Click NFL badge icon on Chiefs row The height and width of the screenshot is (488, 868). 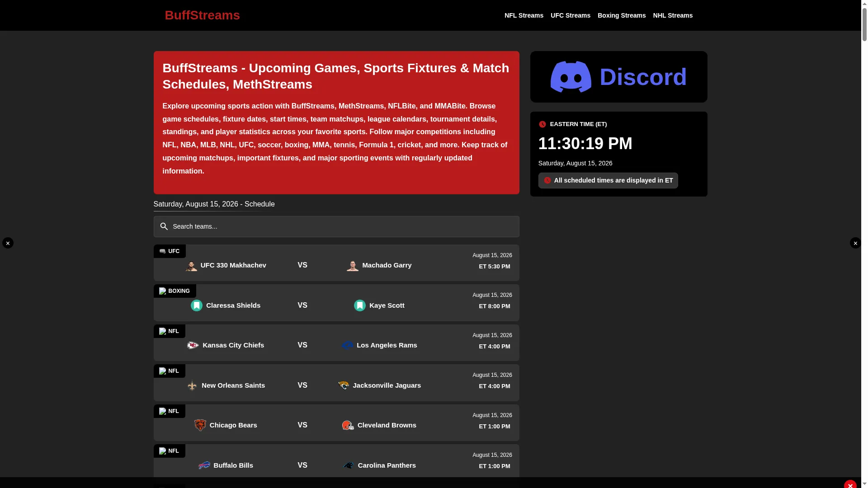pyautogui.click(x=162, y=331)
